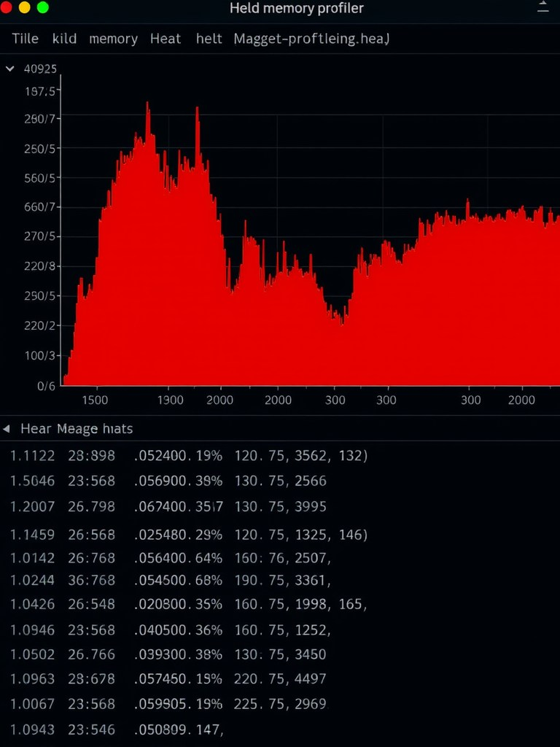The image size is (560, 747).
Task: Click the value 130. 75, 3995
Action: (x=280, y=506)
